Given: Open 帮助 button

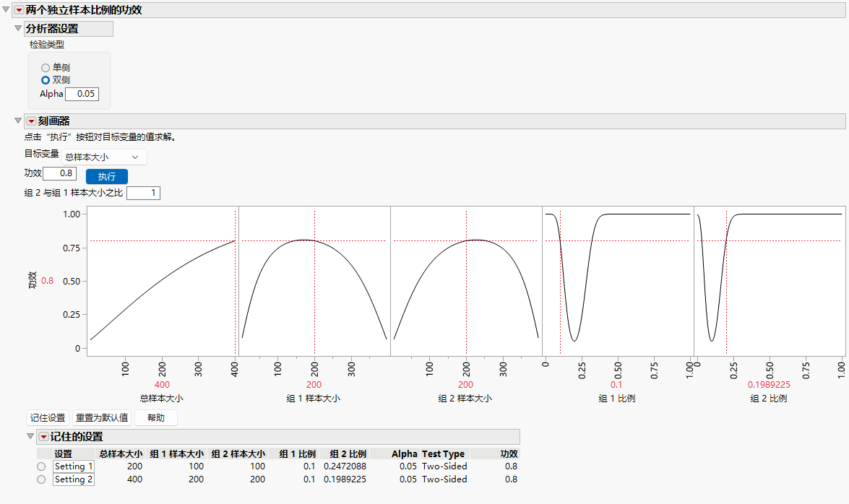Looking at the screenshot, I should pyautogui.click(x=156, y=418).
